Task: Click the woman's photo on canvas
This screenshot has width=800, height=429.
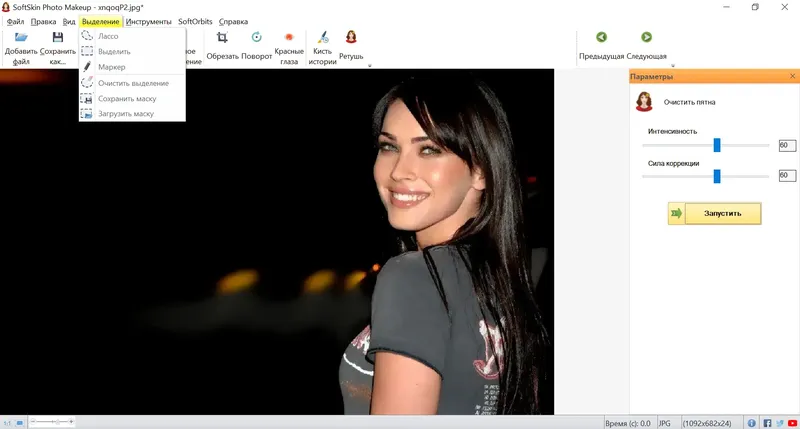Action: tap(277, 242)
